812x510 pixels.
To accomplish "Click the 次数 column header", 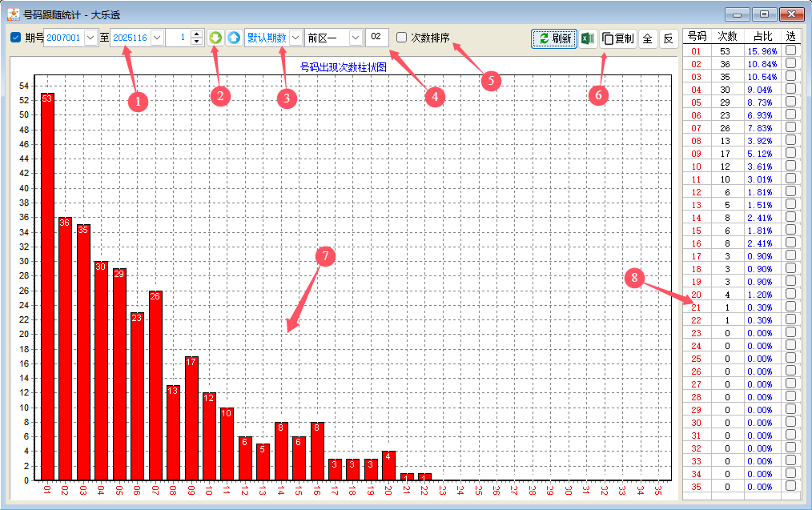I will (x=727, y=36).
